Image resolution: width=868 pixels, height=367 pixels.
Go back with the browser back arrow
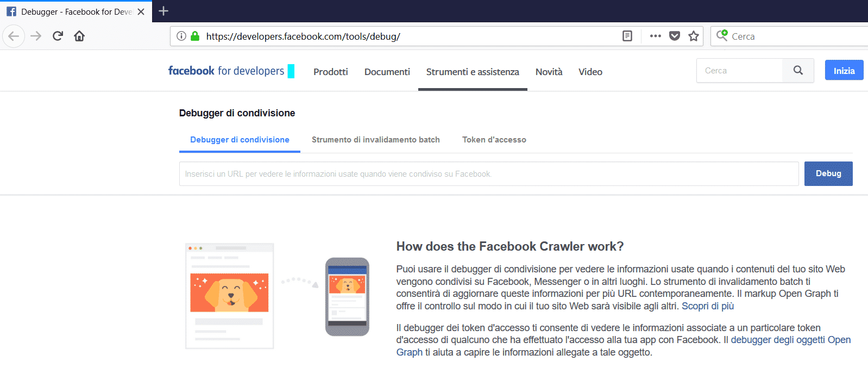(14, 36)
